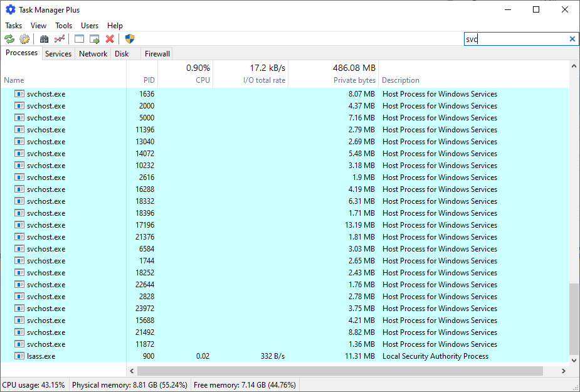Click the binoculars Find handles icon
The image size is (580, 392).
tap(44, 39)
